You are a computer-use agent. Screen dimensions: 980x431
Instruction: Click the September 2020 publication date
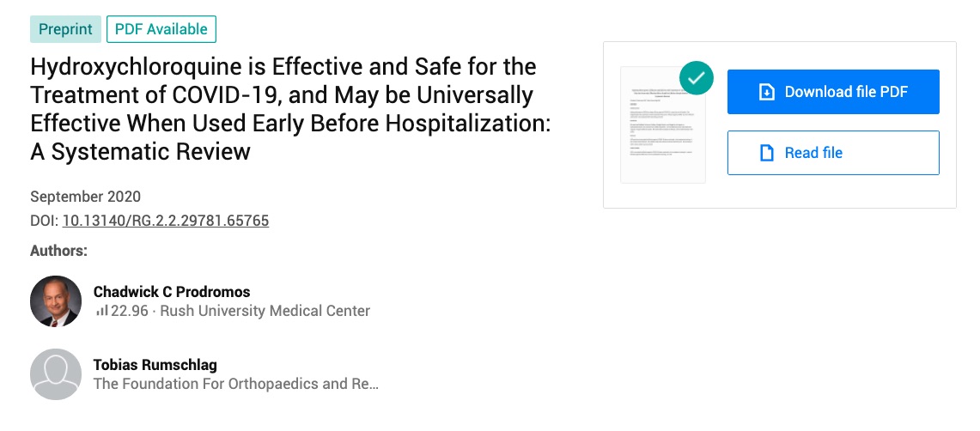point(86,197)
